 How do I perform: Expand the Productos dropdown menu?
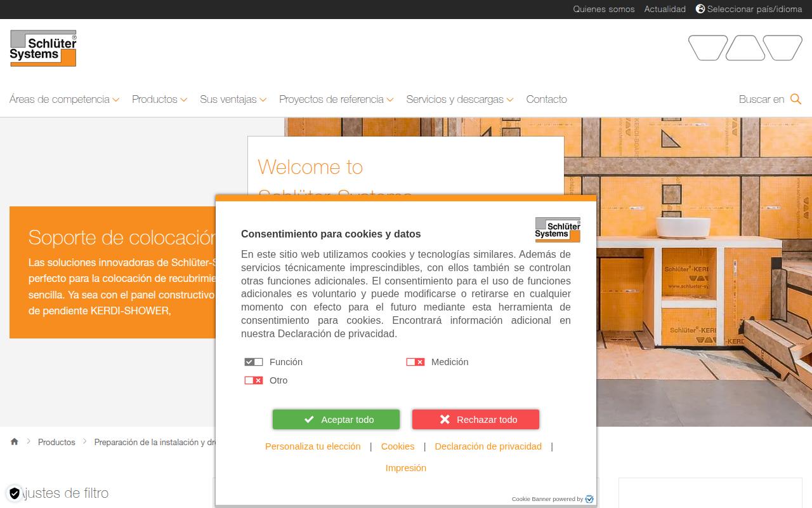(x=159, y=99)
